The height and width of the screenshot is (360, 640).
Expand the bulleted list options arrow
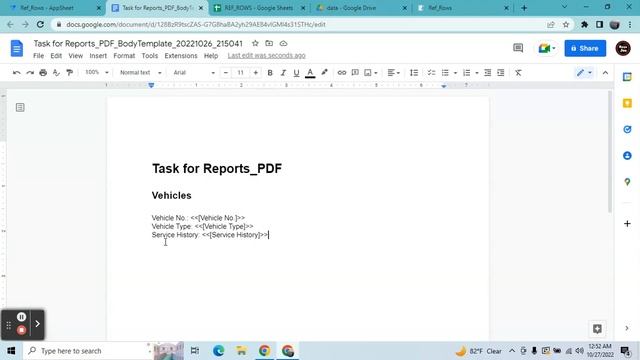click(x=455, y=73)
